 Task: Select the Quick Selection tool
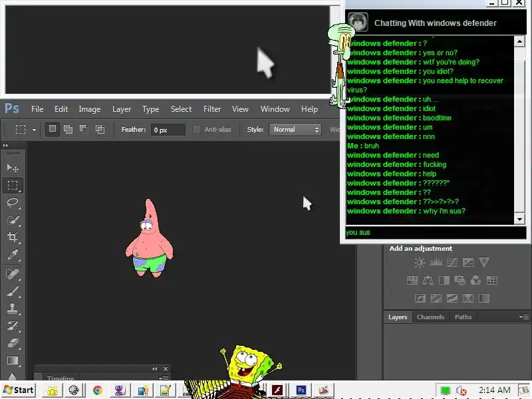[13, 220]
